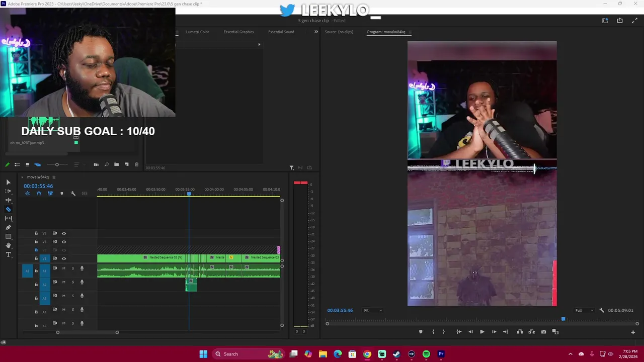
Task: Mute audio track A4
Action: pyautogui.click(x=64, y=309)
